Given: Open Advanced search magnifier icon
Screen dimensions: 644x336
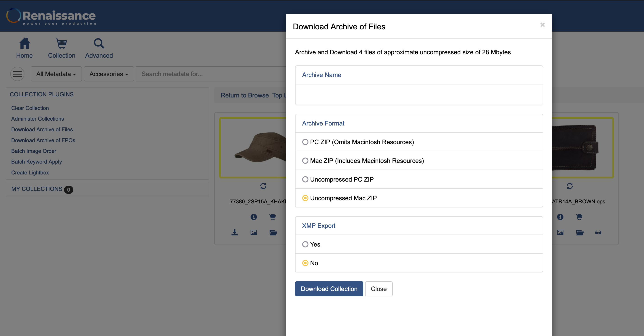Looking at the screenshot, I should point(99,43).
